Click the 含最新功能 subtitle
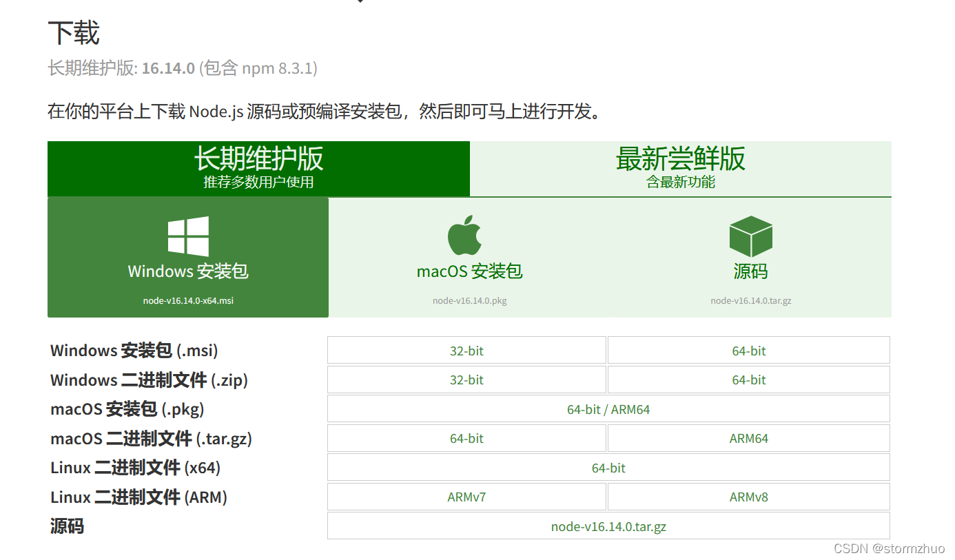 tap(681, 182)
